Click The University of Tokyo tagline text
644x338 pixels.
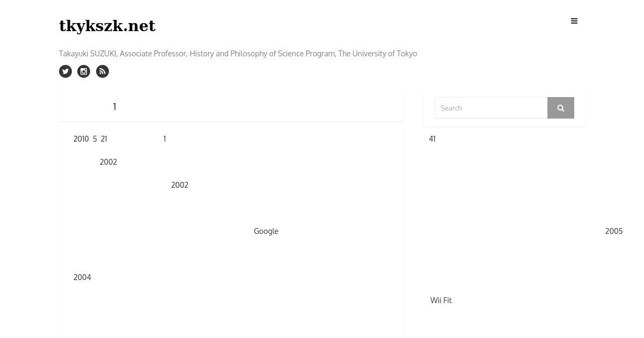point(378,54)
